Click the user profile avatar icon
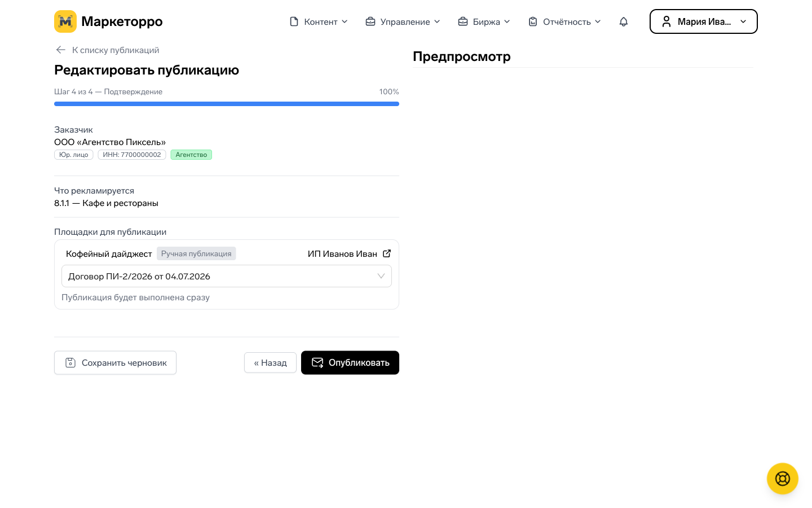 (x=667, y=21)
